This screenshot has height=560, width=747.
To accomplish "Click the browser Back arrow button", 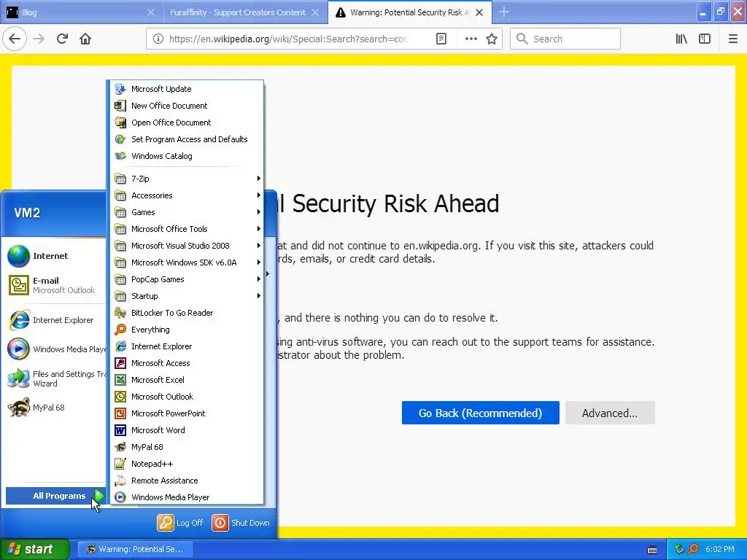I will pos(15,39).
